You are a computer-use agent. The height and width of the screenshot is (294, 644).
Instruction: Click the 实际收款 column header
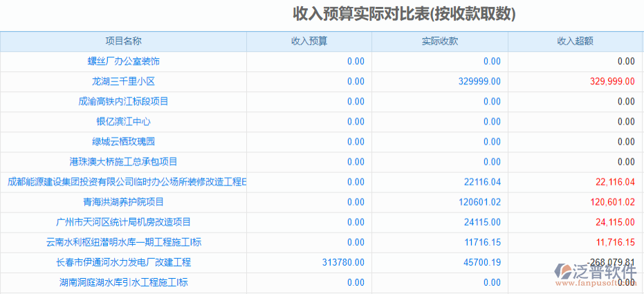[x=440, y=41]
